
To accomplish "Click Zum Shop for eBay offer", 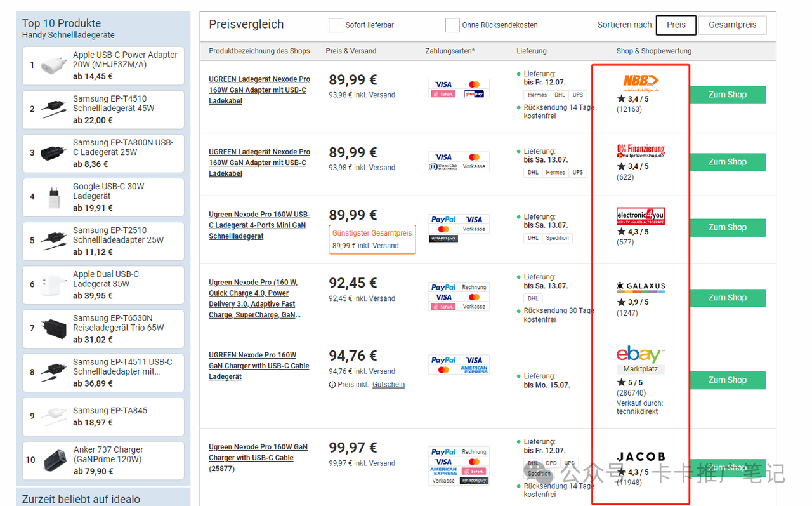I will [x=728, y=380].
